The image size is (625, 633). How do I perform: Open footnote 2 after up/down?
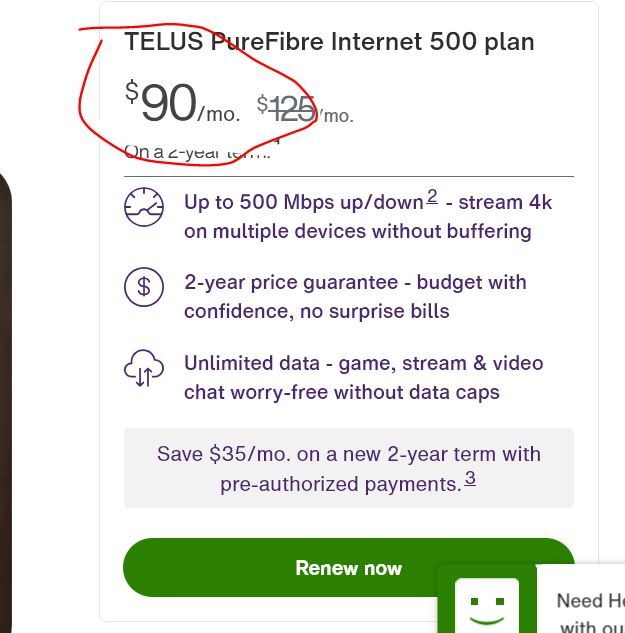(432, 197)
